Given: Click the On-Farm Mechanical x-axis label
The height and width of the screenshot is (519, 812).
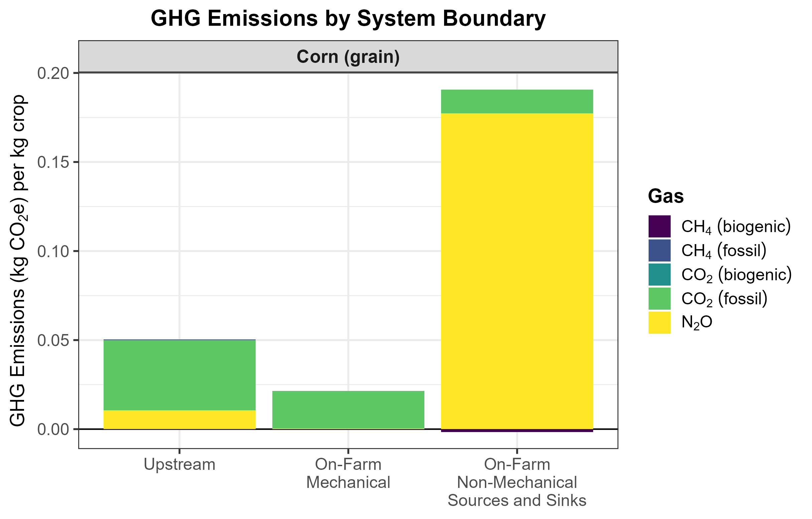Looking at the screenshot, I should click(x=348, y=474).
